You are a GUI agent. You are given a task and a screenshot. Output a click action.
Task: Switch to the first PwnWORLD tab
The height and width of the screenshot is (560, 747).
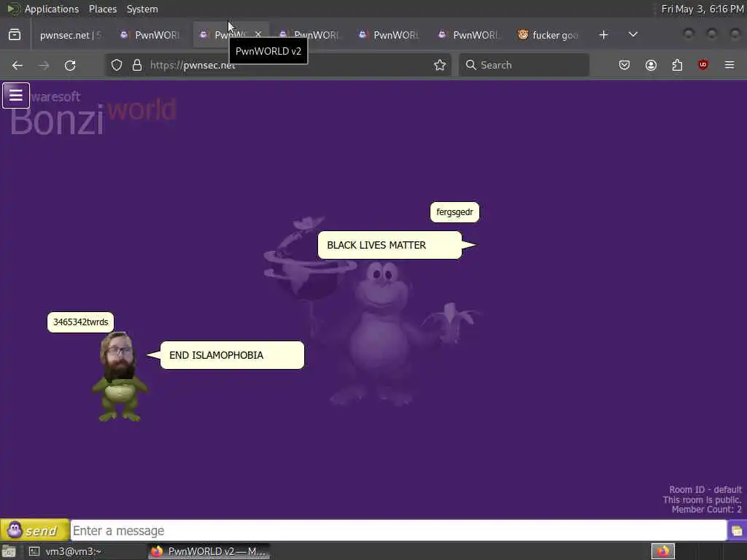click(x=150, y=35)
